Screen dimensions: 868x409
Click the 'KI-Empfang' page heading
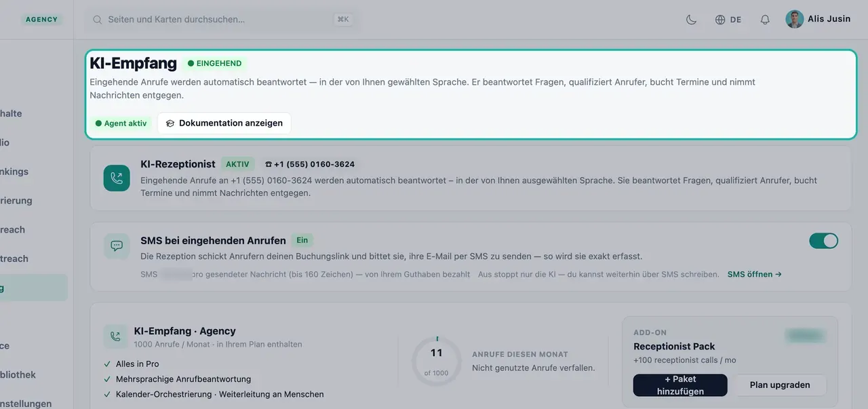(x=133, y=63)
